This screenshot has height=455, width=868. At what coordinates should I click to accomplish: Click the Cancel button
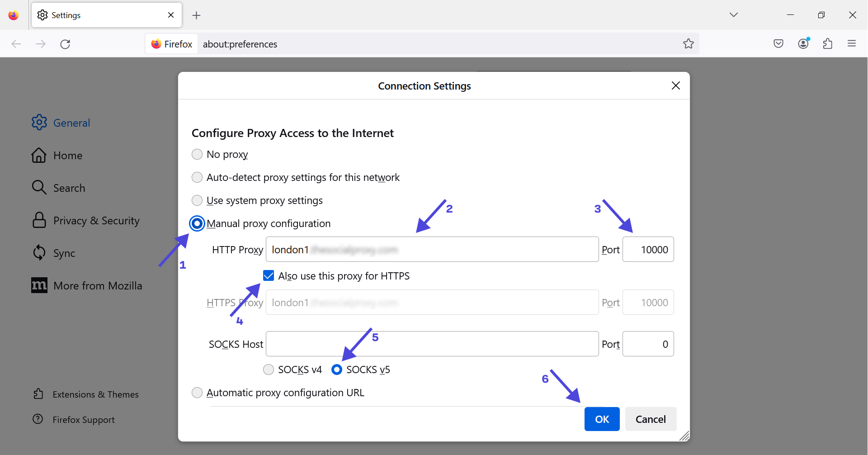(x=651, y=419)
